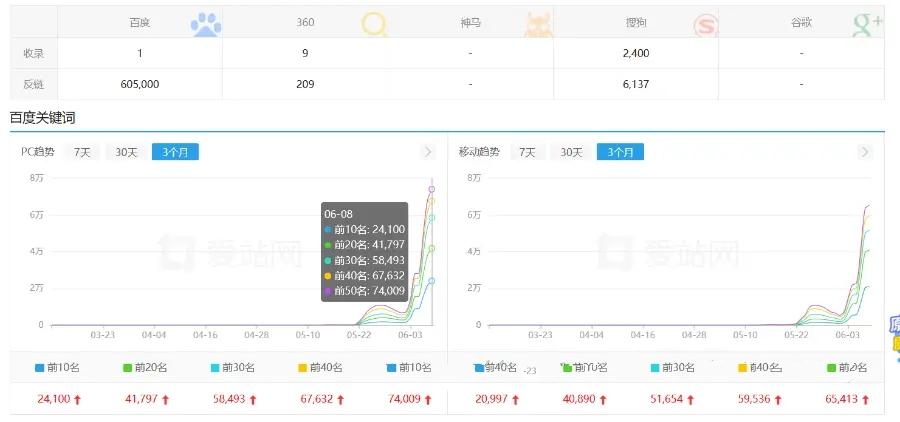Click the Sogou S logo icon
The width and height of the screenshot is (900, 422).
click(x=705, y=26)
